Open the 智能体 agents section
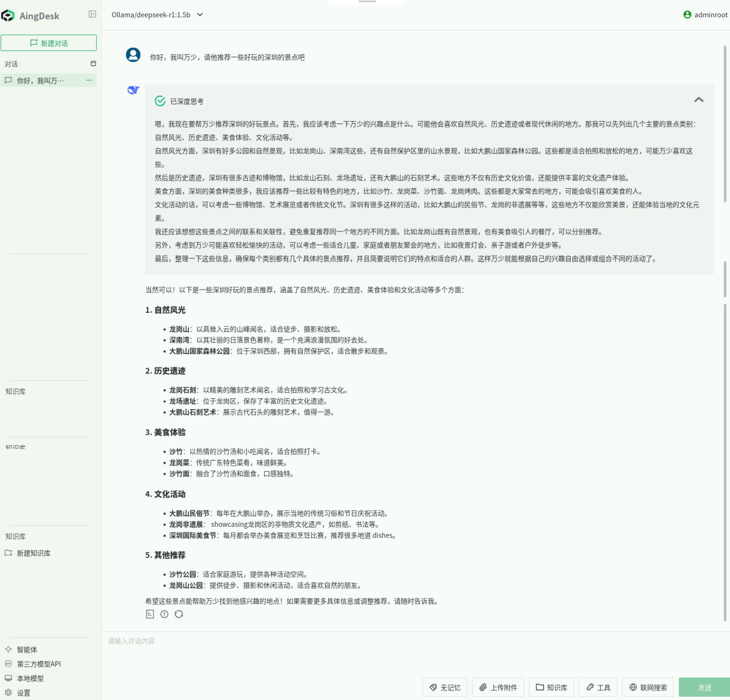 (21, 650)
